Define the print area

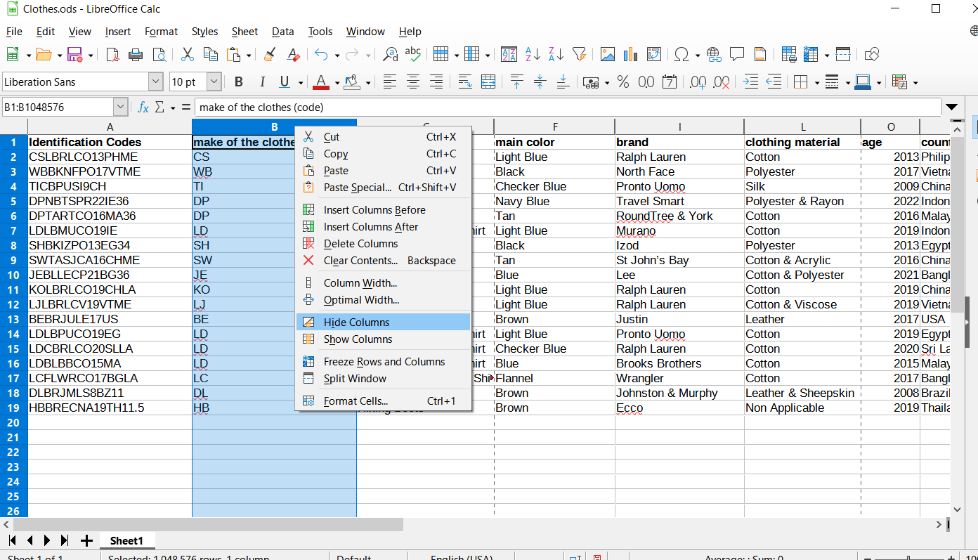(789, 54)
